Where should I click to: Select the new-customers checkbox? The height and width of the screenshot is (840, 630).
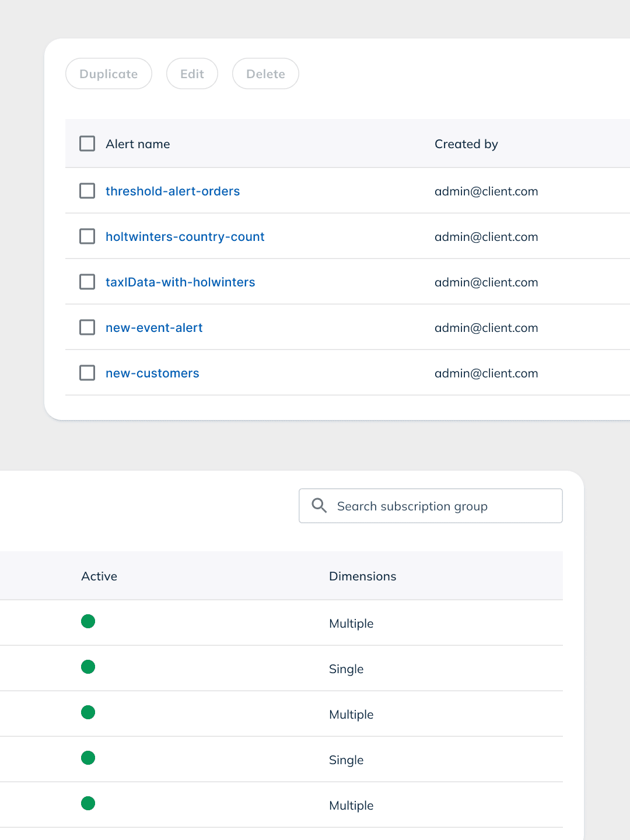[x=87, y=373]
